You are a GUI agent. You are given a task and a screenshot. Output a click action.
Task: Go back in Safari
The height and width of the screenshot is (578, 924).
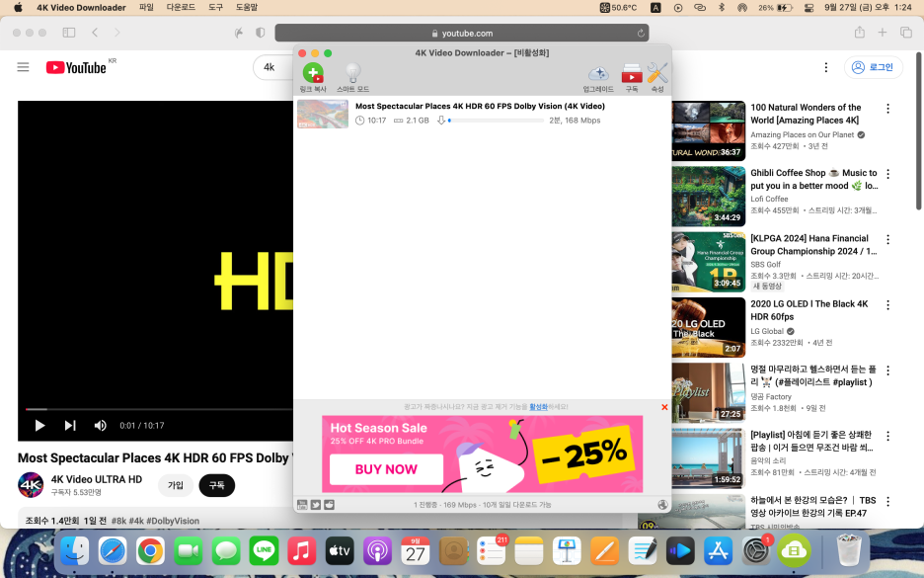(95, 33)
